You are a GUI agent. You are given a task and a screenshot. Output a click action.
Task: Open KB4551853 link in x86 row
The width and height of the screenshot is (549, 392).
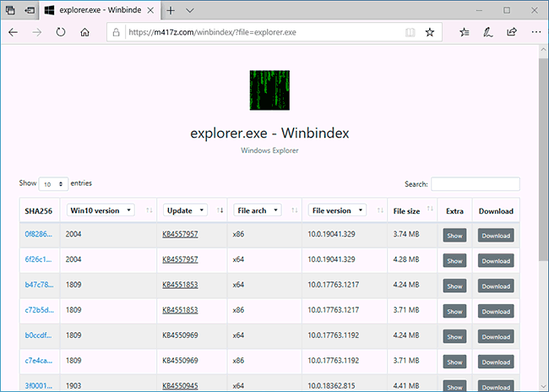(x=180, y=310)
